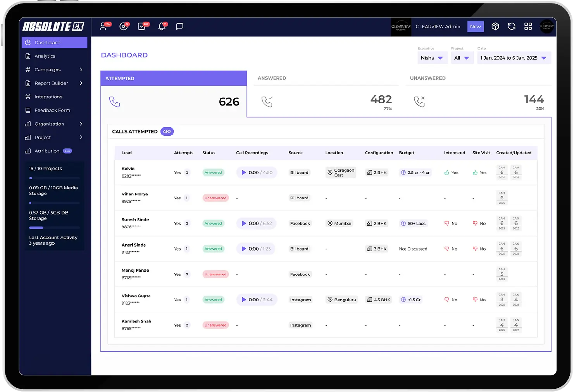Expand the Campaigns sidebar menu
This screenshot has height=392, width=574.
(x=54, y=70)
